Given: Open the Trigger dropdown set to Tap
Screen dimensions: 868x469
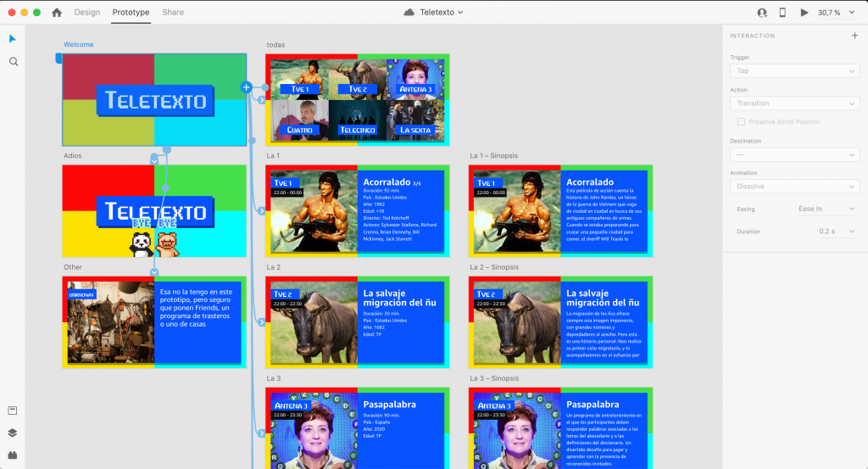Looking at the screenshot, I should (x=794, y=71).
